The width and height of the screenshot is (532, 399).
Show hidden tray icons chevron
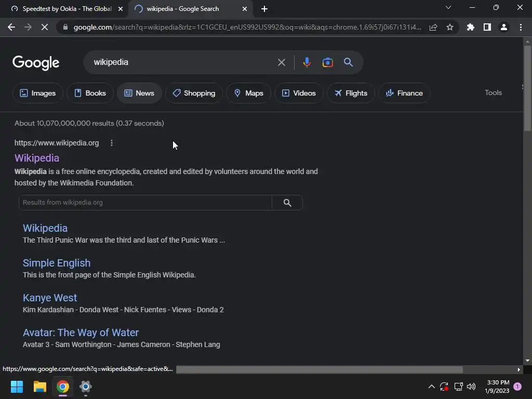431,387
